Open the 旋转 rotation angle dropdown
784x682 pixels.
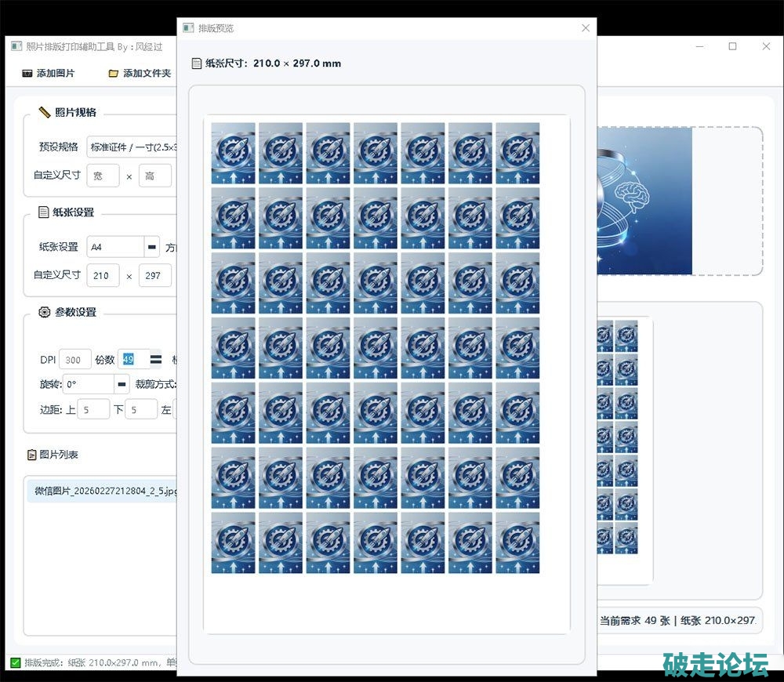pos(122,384)
